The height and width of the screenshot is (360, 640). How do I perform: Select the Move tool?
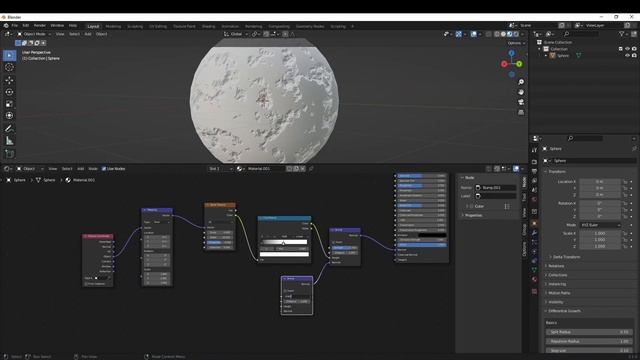coord(9,80)
